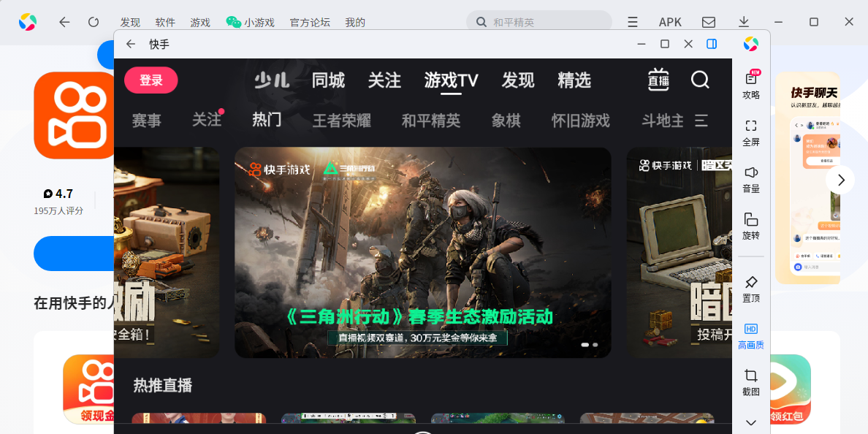Click the large 快手 app icon
This screenshot has height=434, width=868.
pyautogui.click(x=74, y=115)
